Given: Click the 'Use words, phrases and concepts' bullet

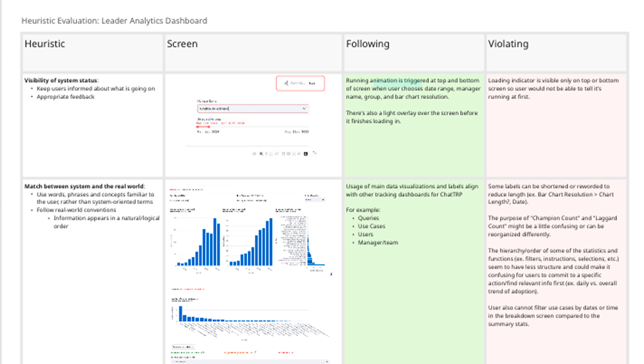Looking at the screenshot, I should [95, 198].
